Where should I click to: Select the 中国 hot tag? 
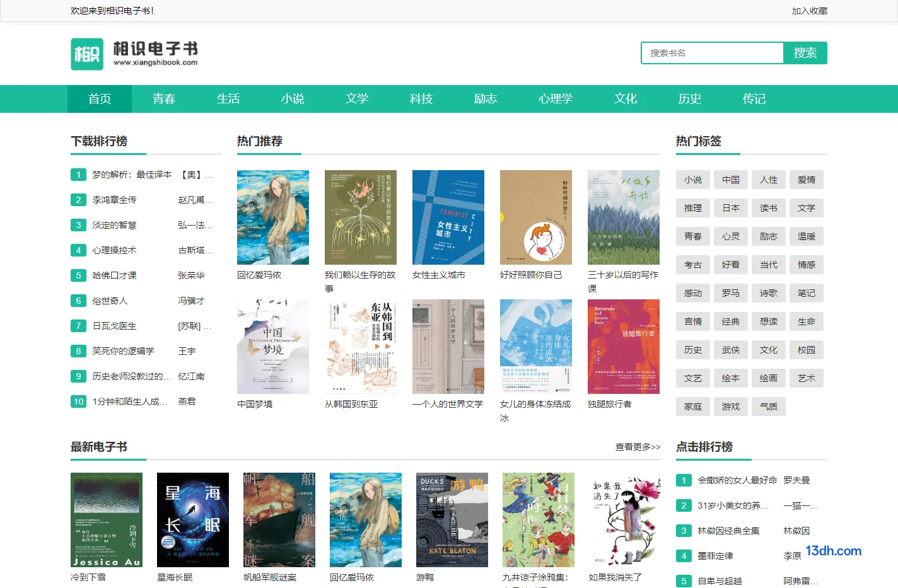tap(731, 180)
